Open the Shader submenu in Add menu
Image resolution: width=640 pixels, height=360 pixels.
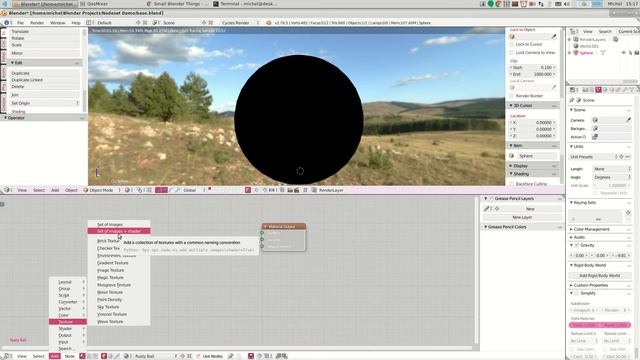pos(68,329)
